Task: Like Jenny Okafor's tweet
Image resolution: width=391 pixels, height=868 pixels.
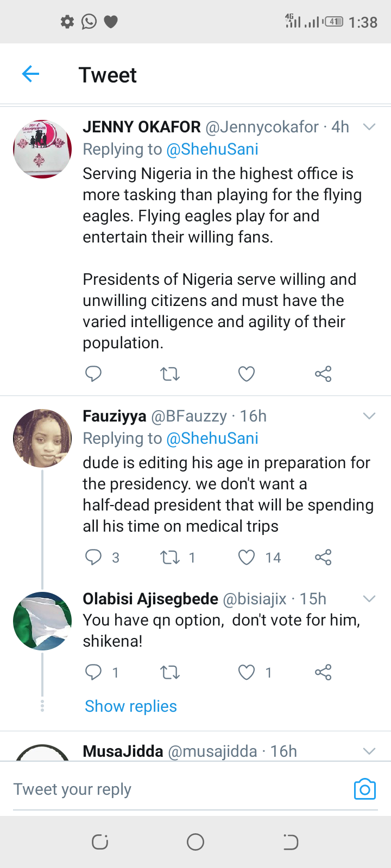Action: click(x=247, y=374)
